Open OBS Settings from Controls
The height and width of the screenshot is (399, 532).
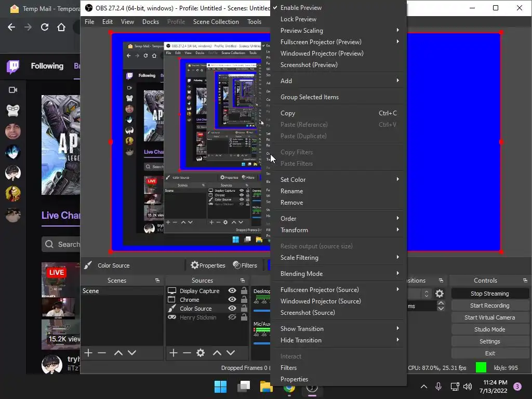tap(489, 341)
